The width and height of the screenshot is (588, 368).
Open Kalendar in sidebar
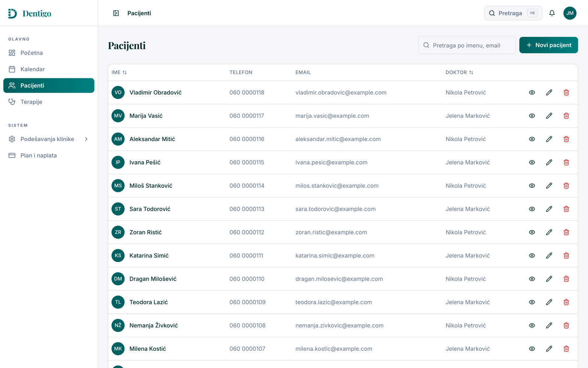[x=49, y=69]
